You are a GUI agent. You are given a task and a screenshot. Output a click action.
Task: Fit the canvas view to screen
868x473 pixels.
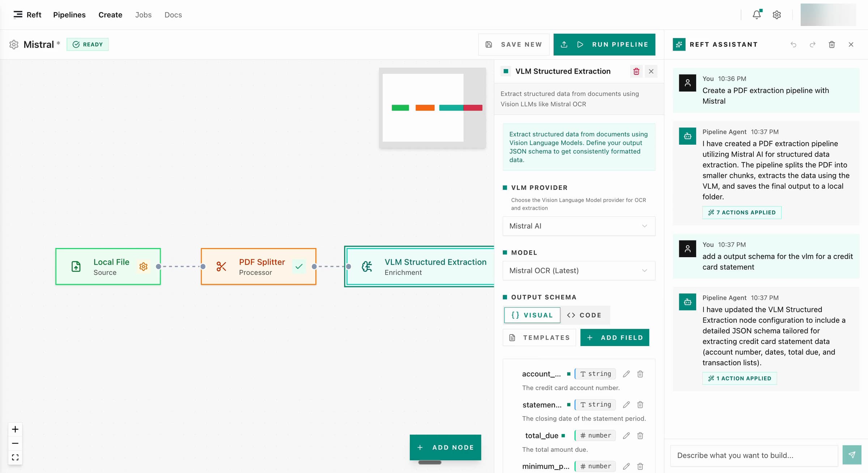coord(15,457)
